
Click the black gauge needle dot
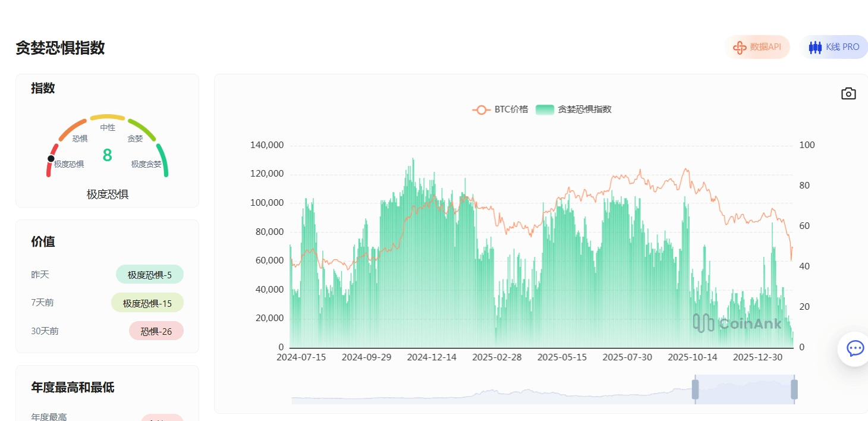[x=51, y=158]
